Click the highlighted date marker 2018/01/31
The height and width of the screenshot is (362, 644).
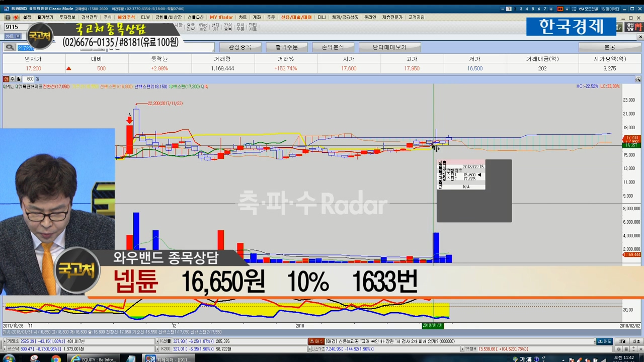point(433,326)
